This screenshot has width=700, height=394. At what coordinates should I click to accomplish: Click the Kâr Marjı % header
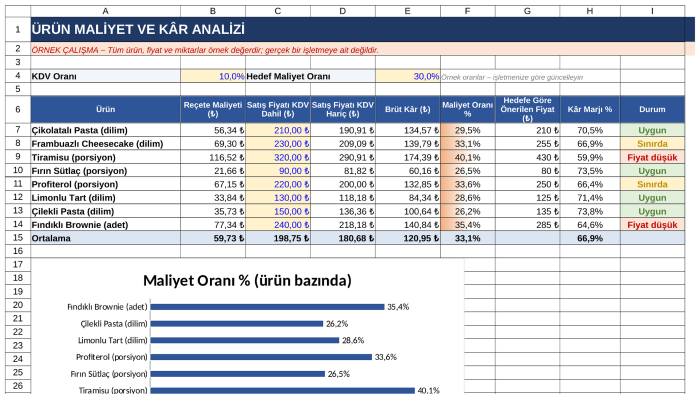pos(590,109)
